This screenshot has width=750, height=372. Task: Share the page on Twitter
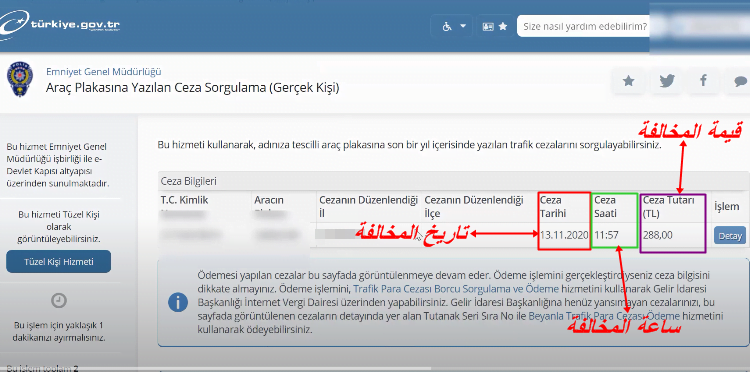pos(666,81)
